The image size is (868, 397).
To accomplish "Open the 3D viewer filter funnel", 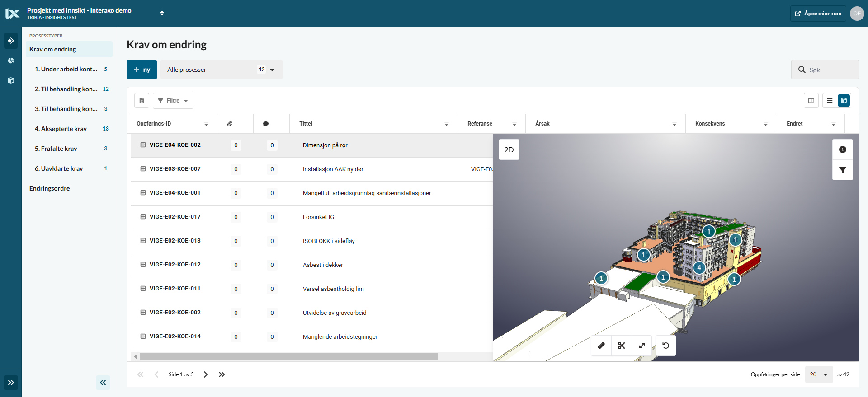I will pos(842,170).
